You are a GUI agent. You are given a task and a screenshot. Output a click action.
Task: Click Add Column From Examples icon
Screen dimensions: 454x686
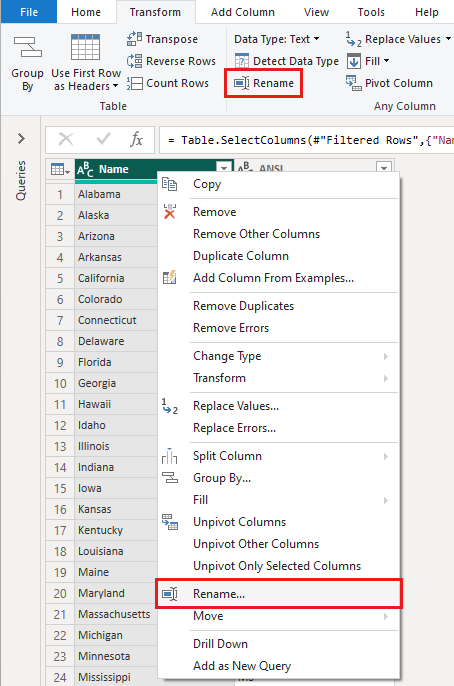(169, 277)
